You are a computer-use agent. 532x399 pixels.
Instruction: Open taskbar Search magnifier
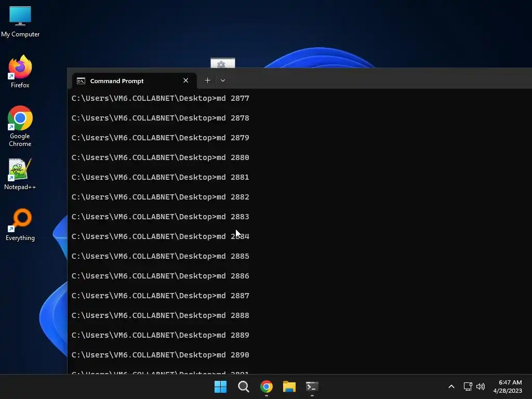tap(243, 387)
